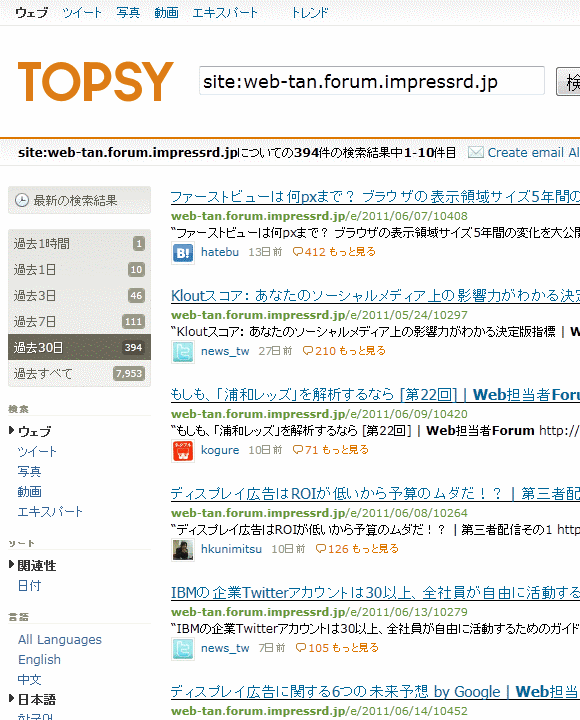Click 105 もっと見る link
This screenshot has width=580, height=720.
pos(343,648)
